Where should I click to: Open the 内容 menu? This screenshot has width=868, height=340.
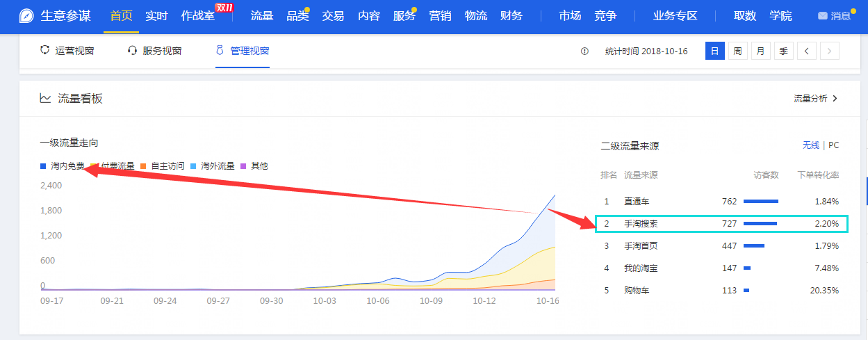point(369,16)
